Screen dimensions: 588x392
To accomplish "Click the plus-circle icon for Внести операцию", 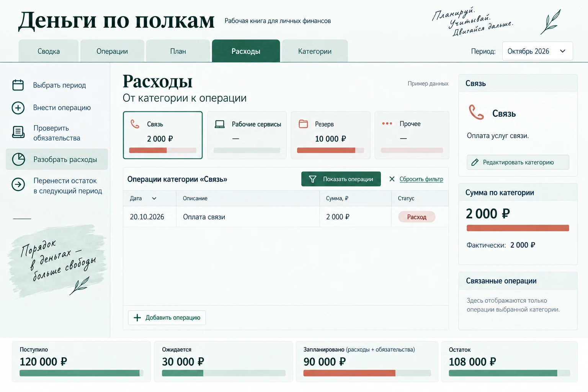I will tap(18, 108).
